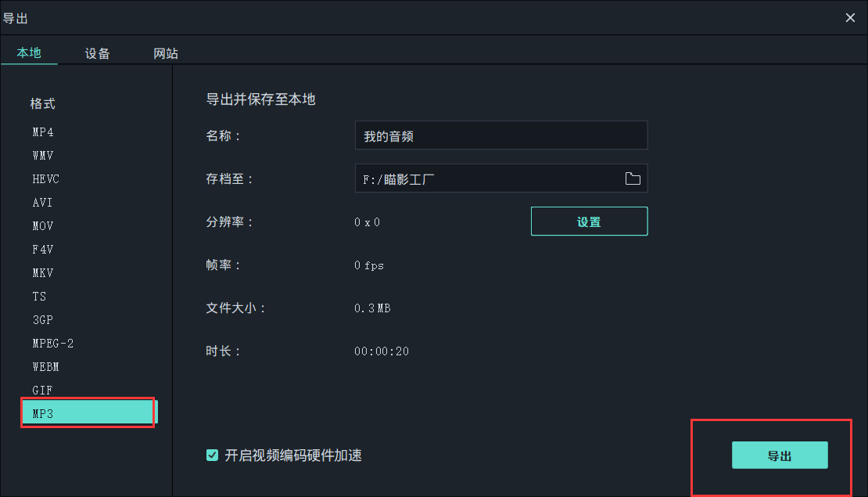Select the GIF export format
The image size is (868, 497).
(x=42, y=390)
